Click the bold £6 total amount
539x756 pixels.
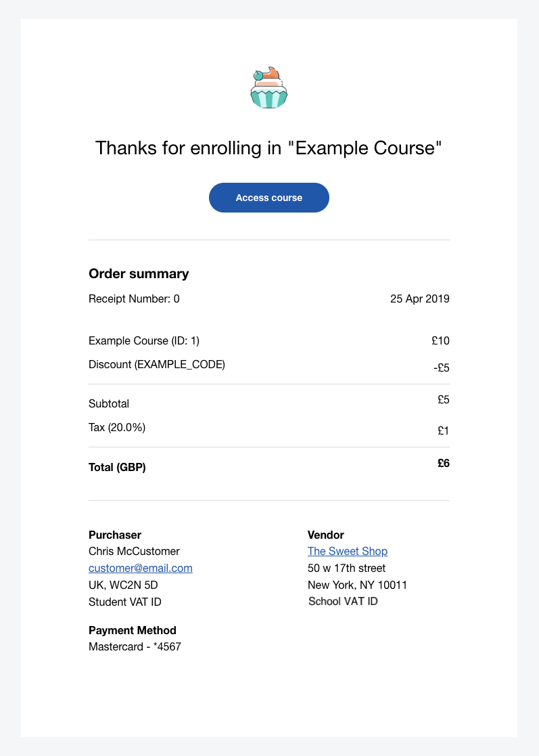click(x=444, y=464)
